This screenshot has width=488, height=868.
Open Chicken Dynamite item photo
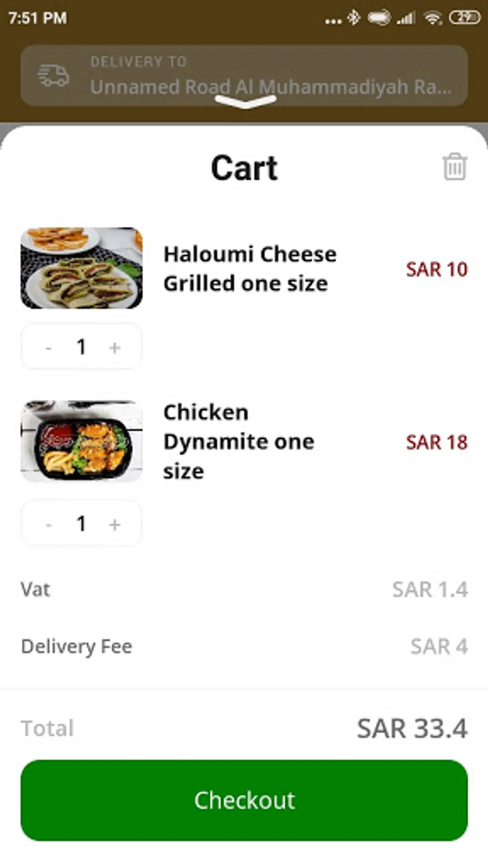[82, 441]
